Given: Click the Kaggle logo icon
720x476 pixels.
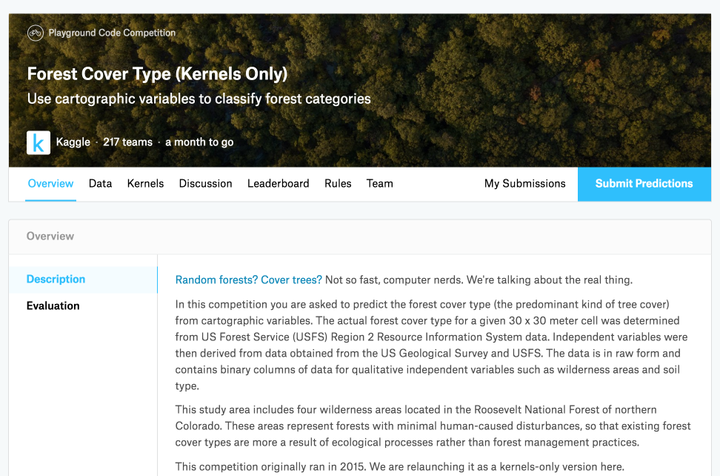Looking at the screenshot, I should coord(38,142).
